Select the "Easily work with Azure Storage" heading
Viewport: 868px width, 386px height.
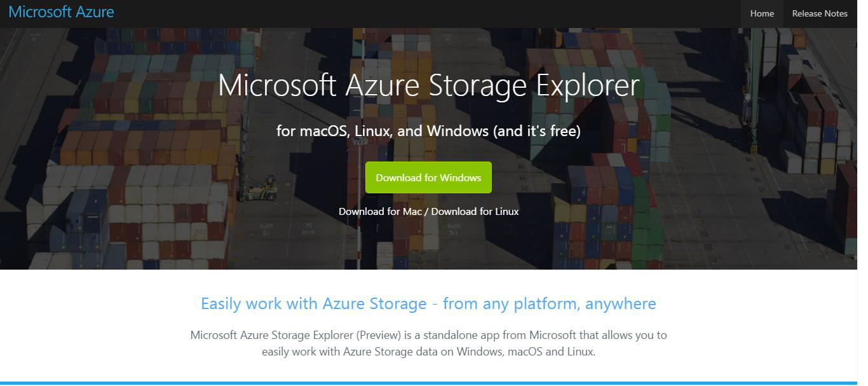(x=313, y=303)
